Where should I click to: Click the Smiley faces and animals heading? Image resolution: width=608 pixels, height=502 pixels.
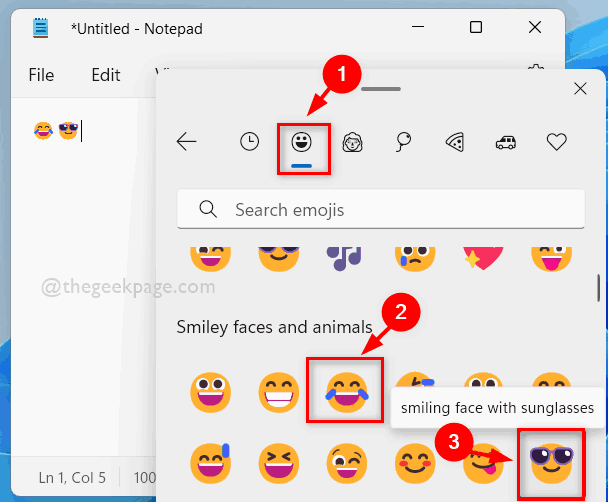click(x=274, y=327)
